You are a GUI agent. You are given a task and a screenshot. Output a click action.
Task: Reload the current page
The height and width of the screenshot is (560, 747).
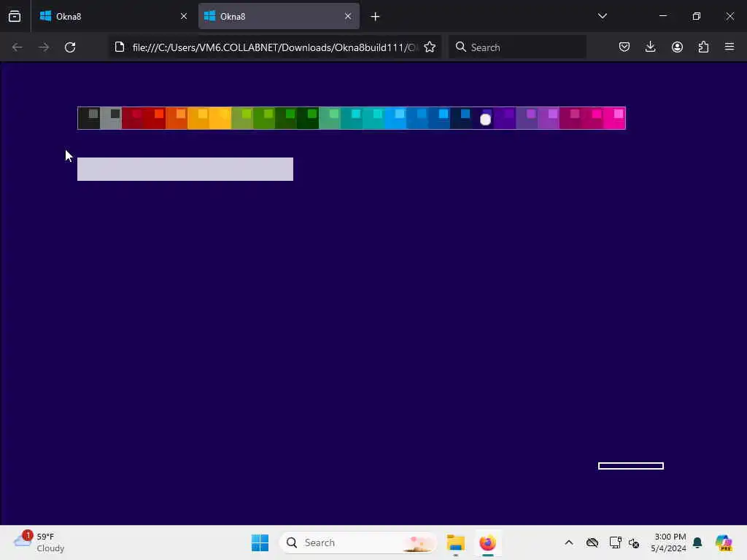(x=70, y=47)
